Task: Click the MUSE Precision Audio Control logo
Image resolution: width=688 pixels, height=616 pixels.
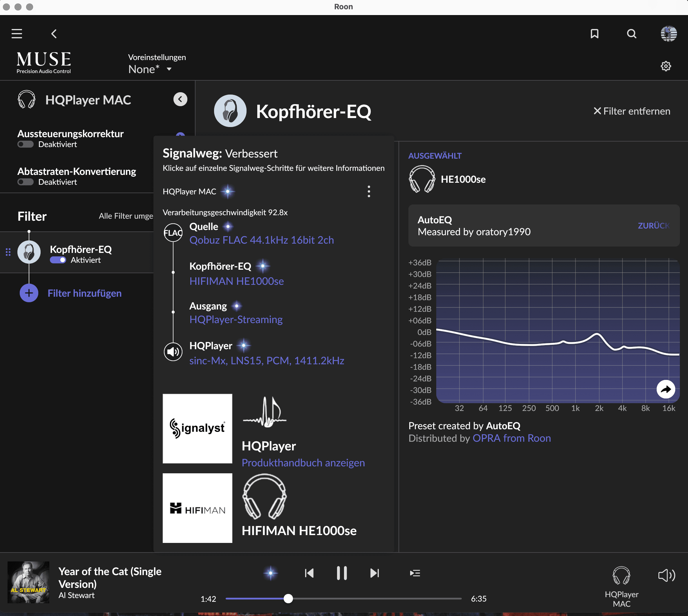Action: coord(44,63)
